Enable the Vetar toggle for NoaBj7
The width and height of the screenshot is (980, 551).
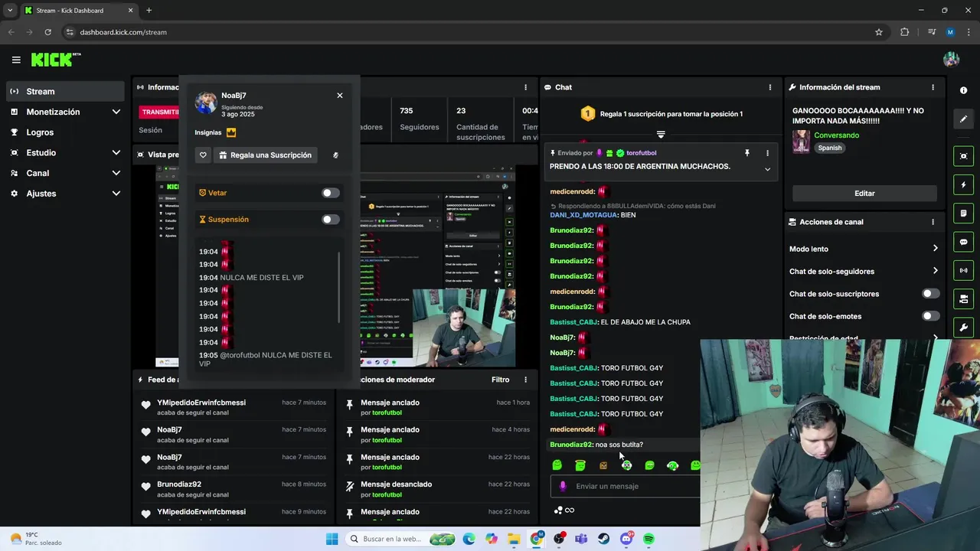tap(330, 193)
